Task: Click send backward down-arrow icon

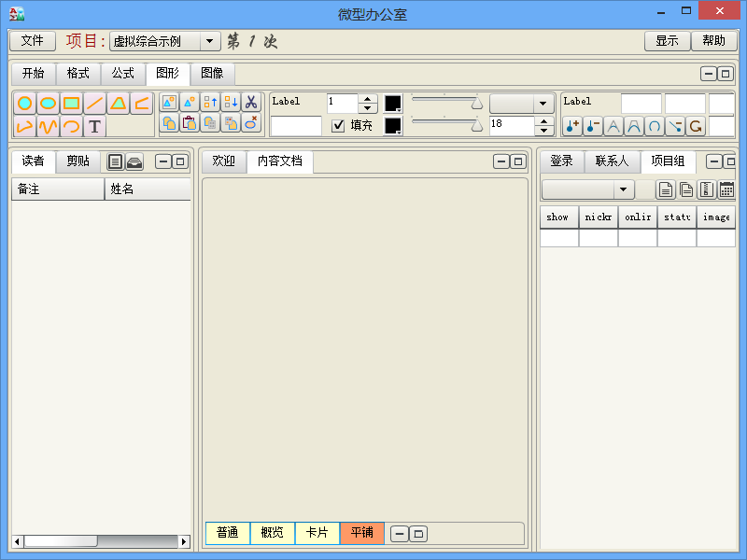Action: click(x=231, y=102)
